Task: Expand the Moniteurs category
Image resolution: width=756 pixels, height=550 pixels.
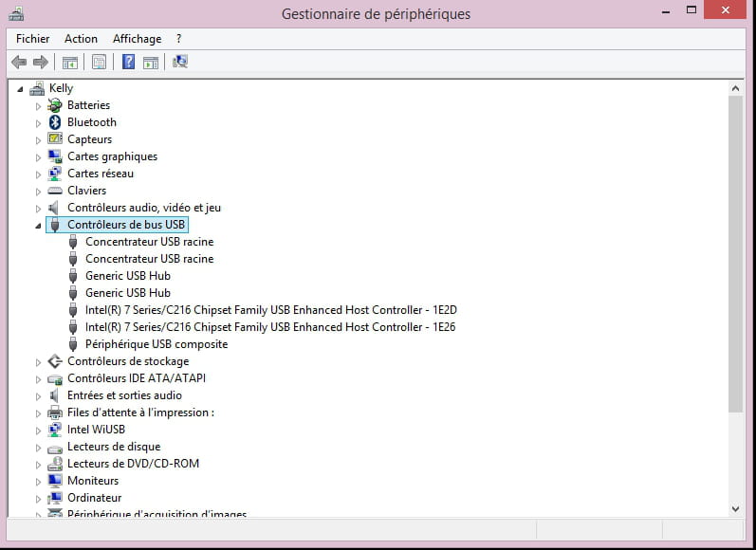Action: pyautogui.click(x=39, y=481)
